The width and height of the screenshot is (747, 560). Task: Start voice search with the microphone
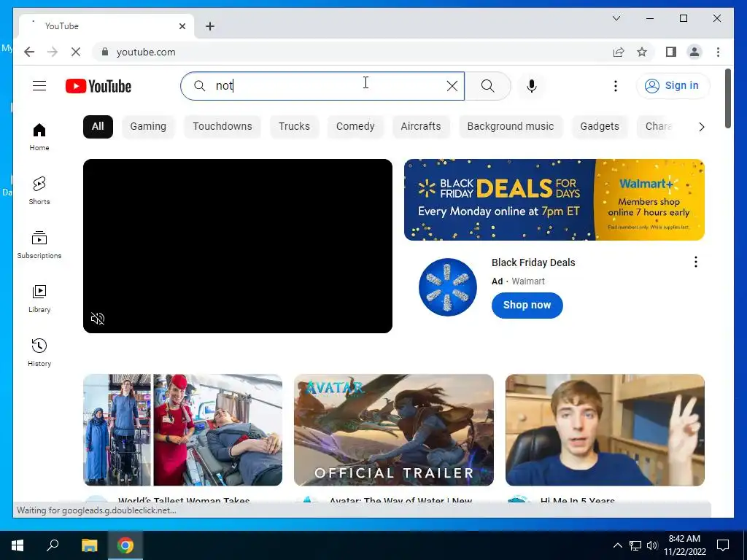point(532,86)
